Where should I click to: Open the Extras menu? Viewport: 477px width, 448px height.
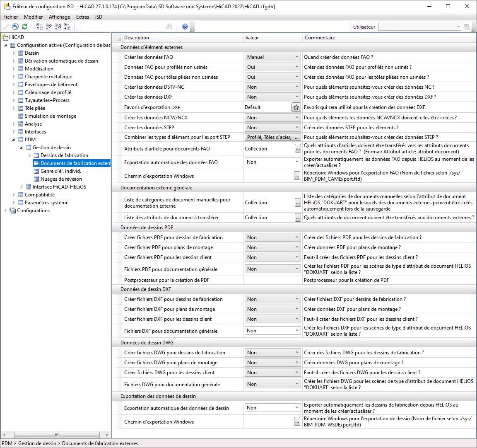pos(82,17)
